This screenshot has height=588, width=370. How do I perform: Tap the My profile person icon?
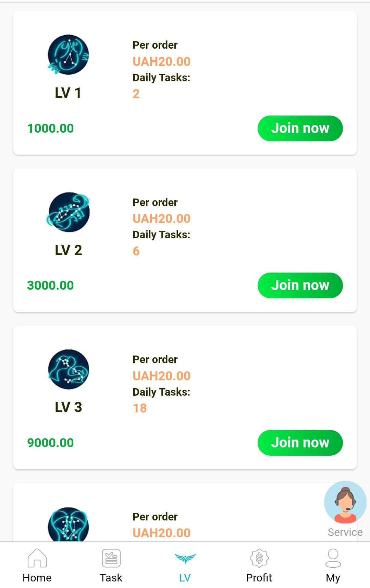pyautogui.click(x=333, y=558)
